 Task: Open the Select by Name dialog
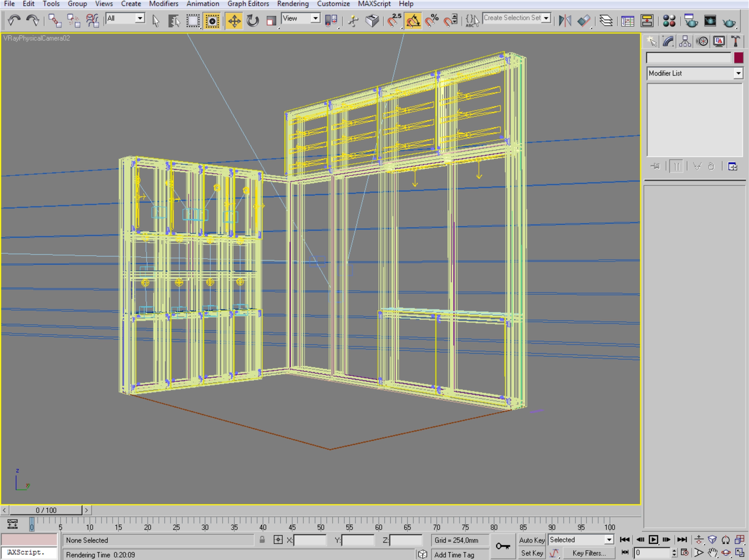(174, 21)
